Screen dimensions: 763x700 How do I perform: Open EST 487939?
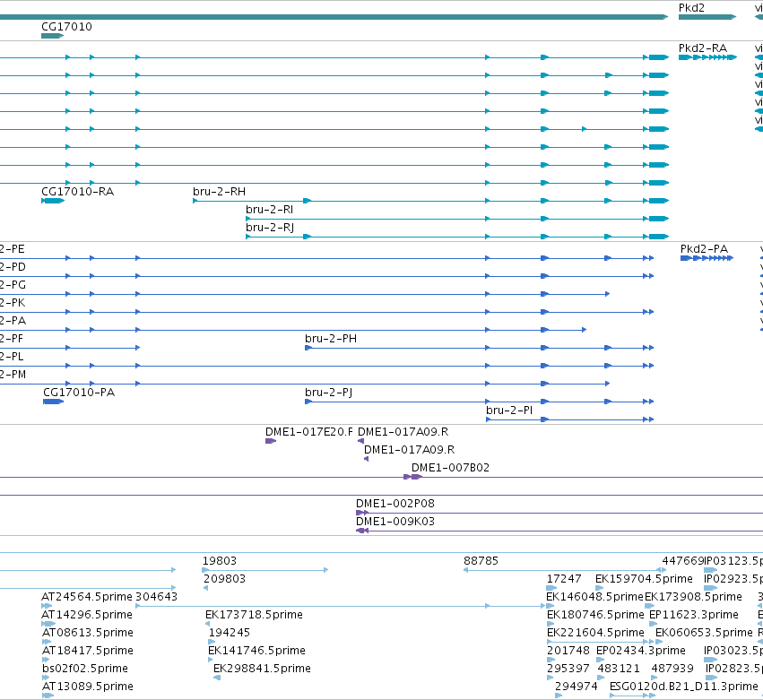(654, 678)
